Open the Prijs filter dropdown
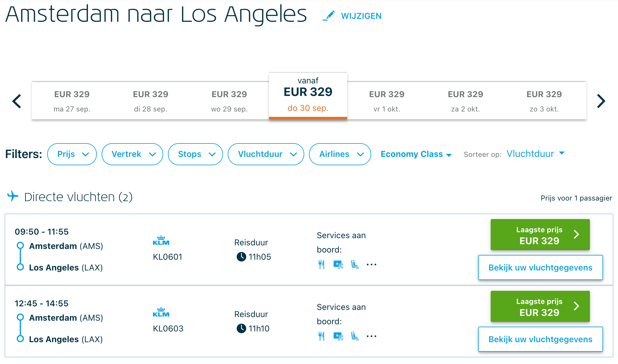This screenshot has width=618, height=364. 72,154
